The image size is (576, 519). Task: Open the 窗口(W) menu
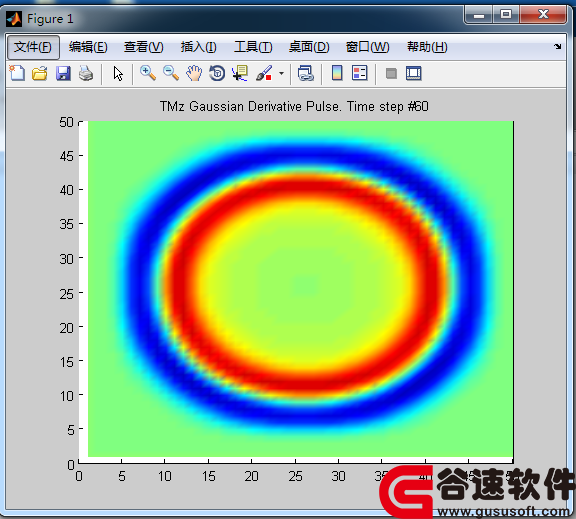tap(367, 47)
